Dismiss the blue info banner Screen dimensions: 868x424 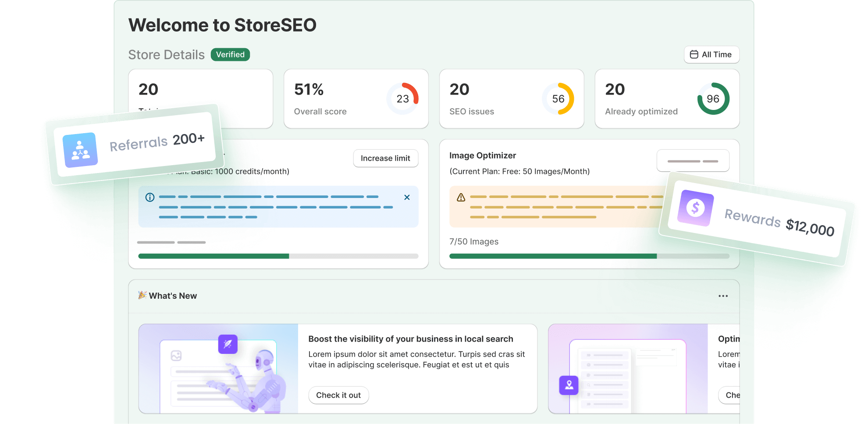[x=407, y=198]
